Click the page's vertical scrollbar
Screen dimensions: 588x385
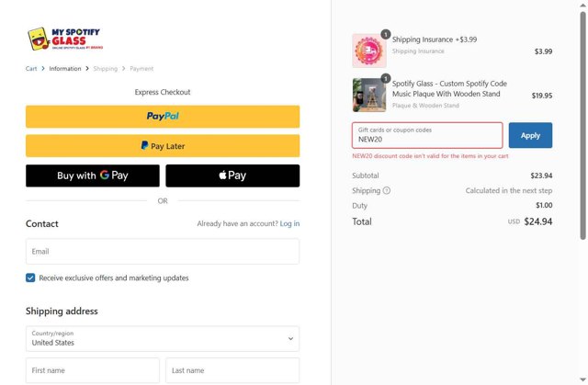(582, 126)
